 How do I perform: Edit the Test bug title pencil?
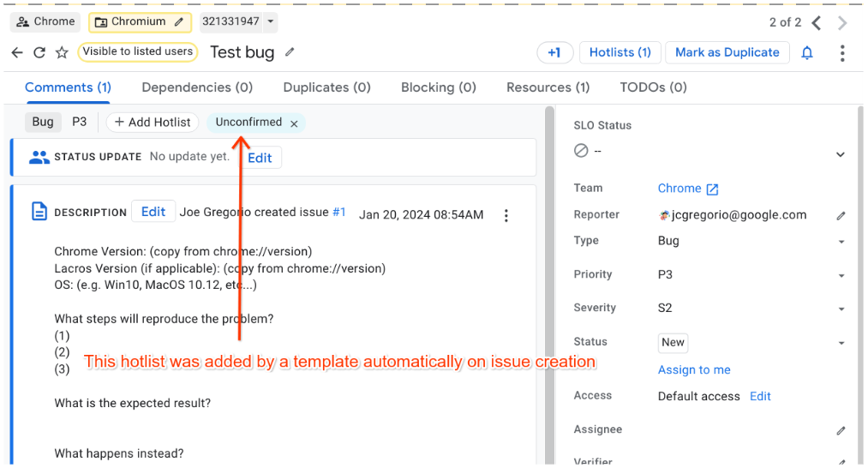290,52
